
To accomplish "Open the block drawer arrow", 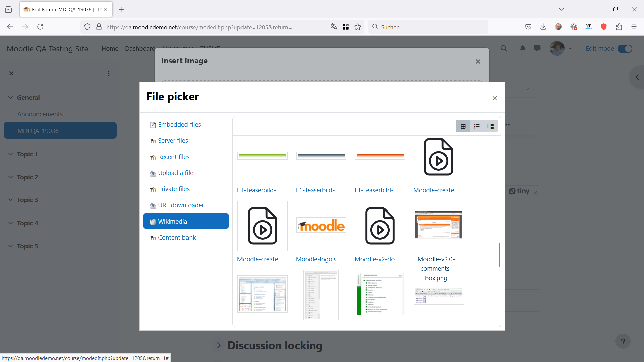I will (x=637, y=77).
